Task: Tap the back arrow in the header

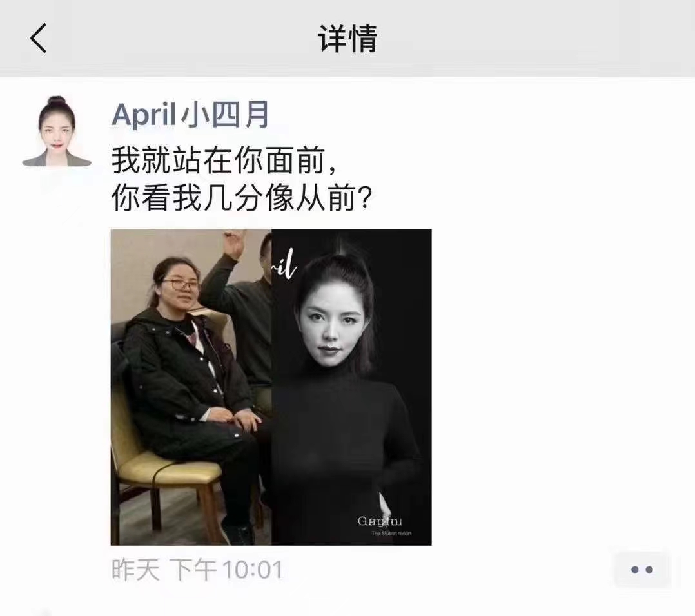Action: coord(39,39)
